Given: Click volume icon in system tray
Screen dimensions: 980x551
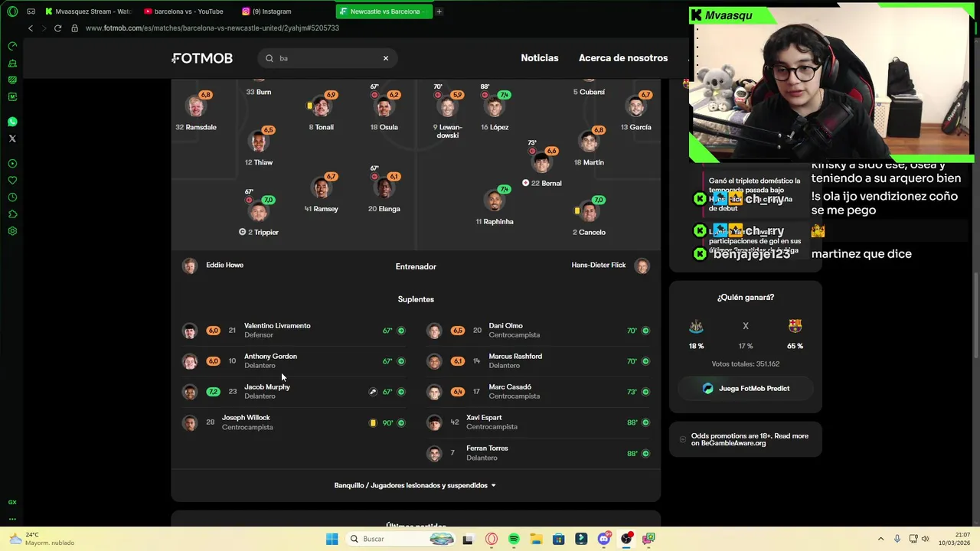Looking at the screenshot, I should click(x=926, y=539).
